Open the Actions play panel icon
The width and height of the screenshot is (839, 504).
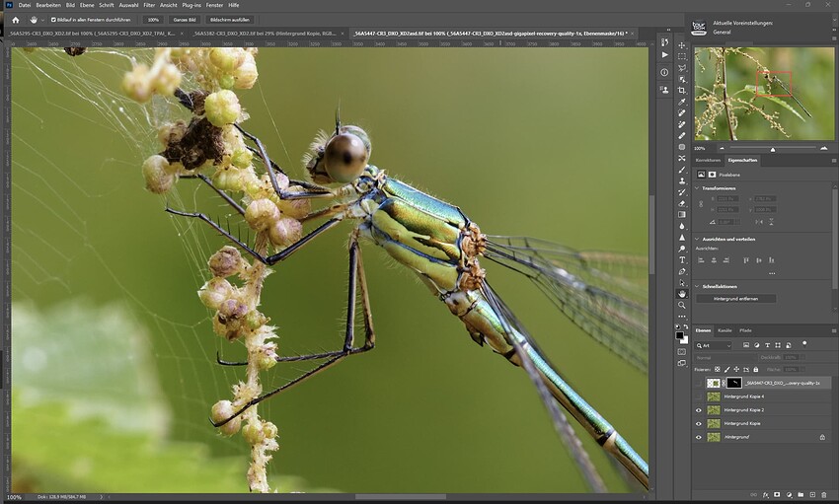click(664, 54)
